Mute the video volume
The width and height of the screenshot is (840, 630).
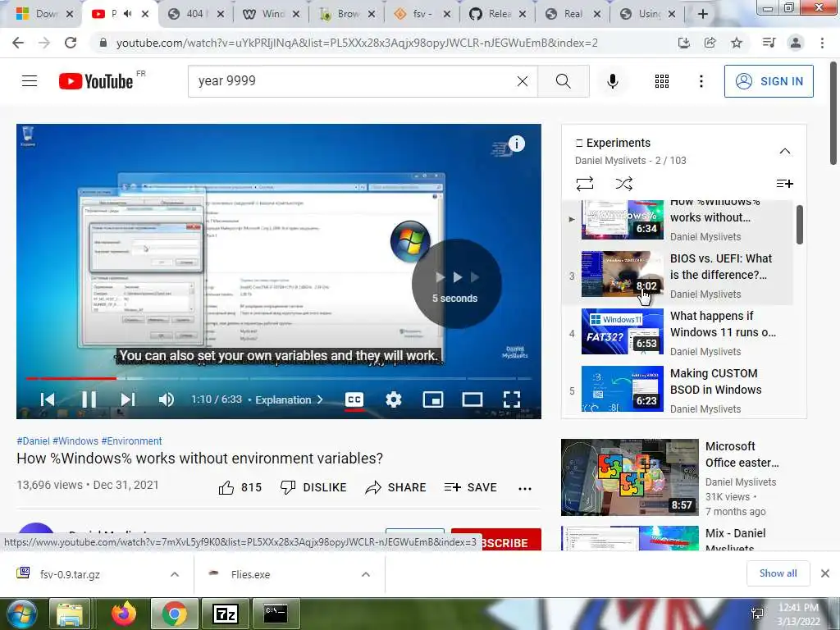[x=166, y=399]
